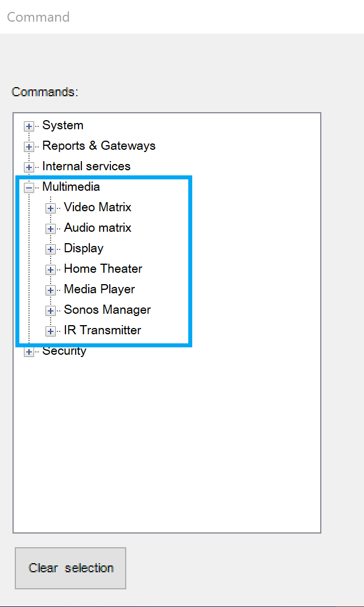Select the Home Theater tree item
364x607 pixels.
(x=103, y=269)
